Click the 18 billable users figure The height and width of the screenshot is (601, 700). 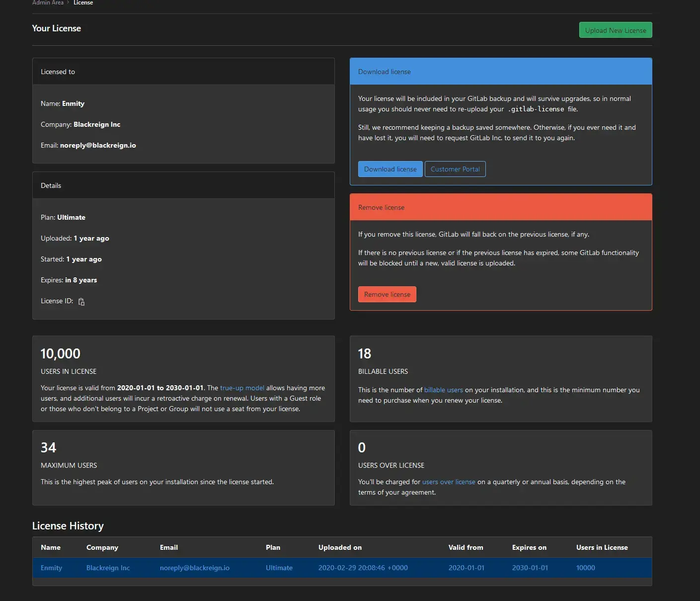[x=365, y=353]
